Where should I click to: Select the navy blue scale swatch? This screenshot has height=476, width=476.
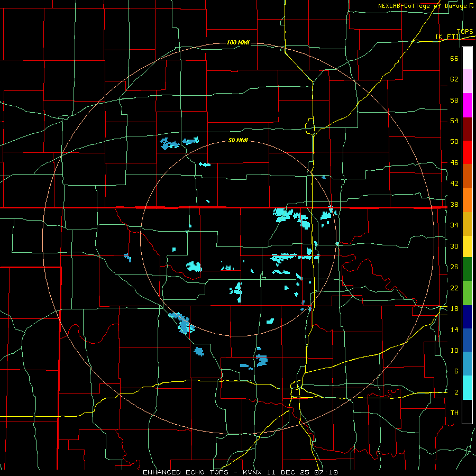pyautogui.click(x=467, y=317)
